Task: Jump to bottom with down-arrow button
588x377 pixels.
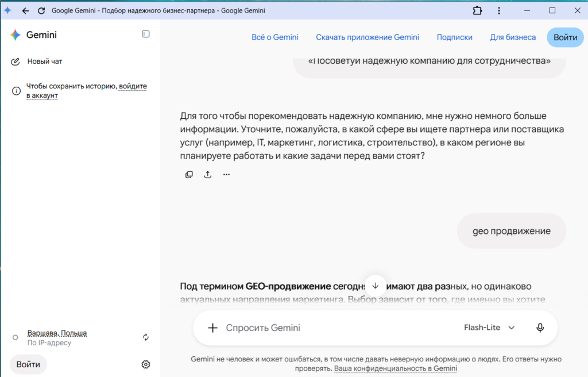Action: pos(376,286)
